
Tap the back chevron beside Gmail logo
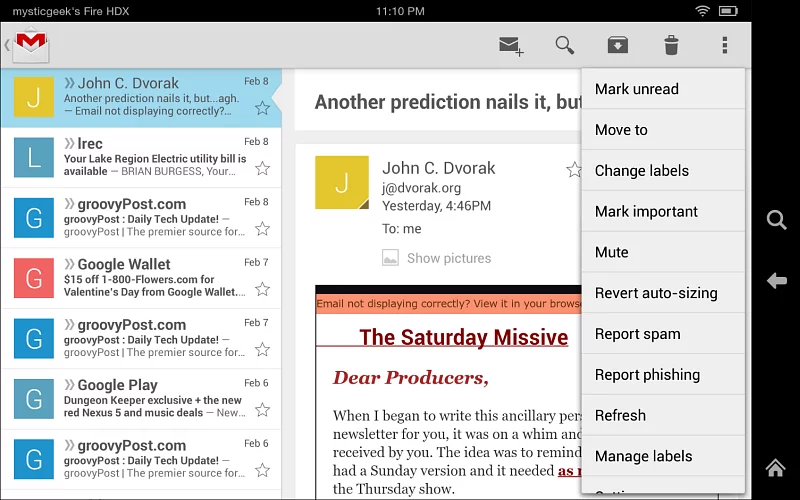pos(7,45)
